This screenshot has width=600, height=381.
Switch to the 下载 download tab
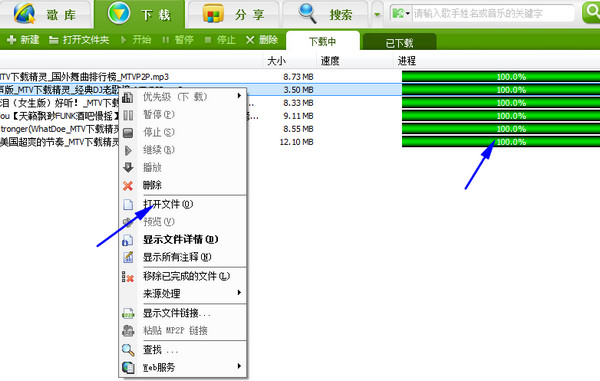tap(139, 15)
